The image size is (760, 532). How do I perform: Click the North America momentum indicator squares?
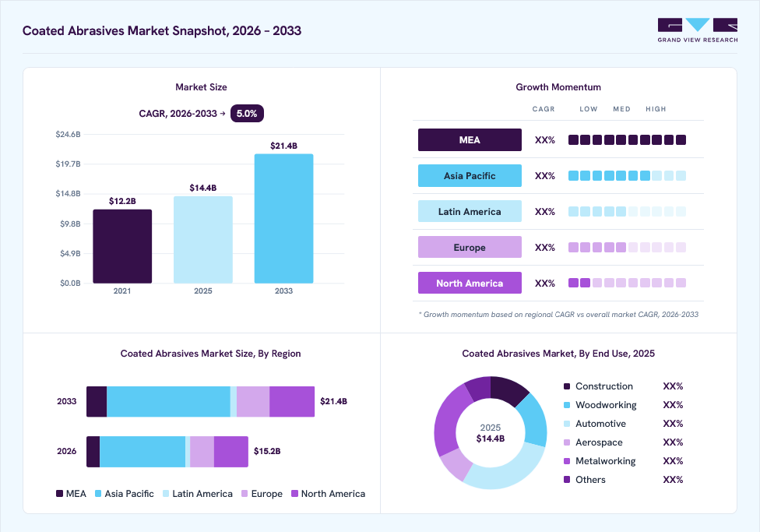click(627, 283)
